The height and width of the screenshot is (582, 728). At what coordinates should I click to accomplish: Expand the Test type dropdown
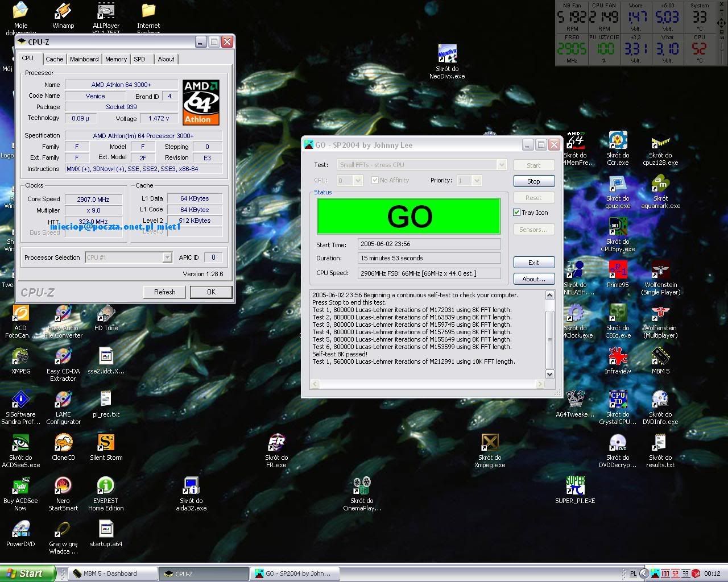tap(501, 165)
